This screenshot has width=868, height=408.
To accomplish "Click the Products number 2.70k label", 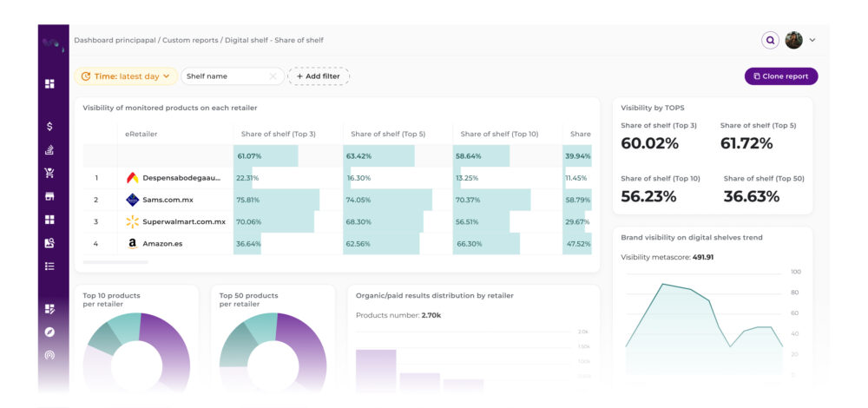I will coord(398,316).
